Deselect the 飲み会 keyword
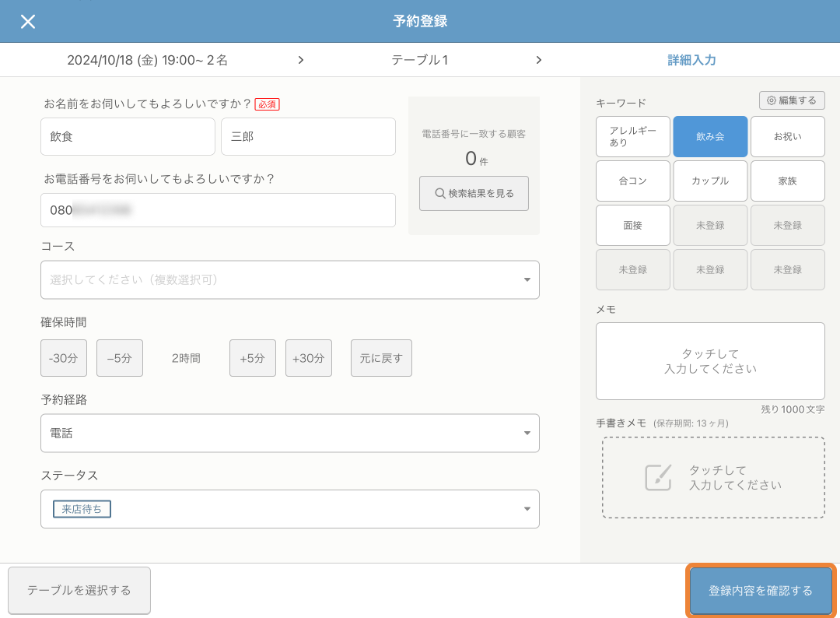 point(710,136)
